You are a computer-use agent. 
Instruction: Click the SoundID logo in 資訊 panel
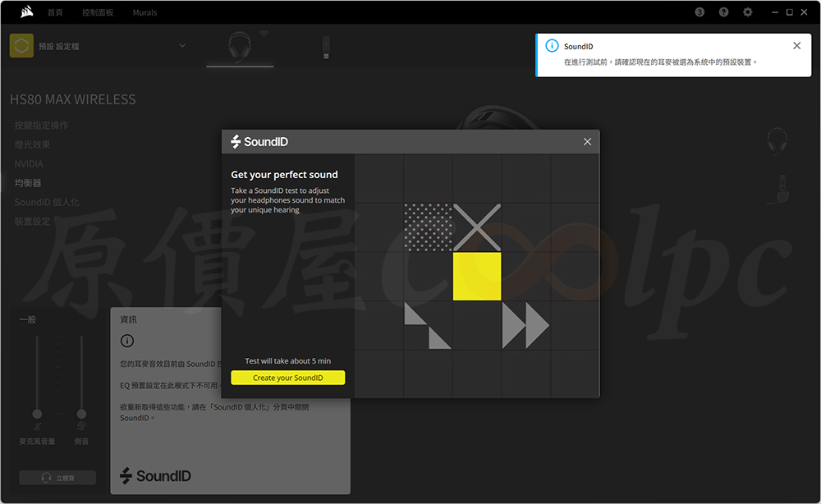pos(156,476)
